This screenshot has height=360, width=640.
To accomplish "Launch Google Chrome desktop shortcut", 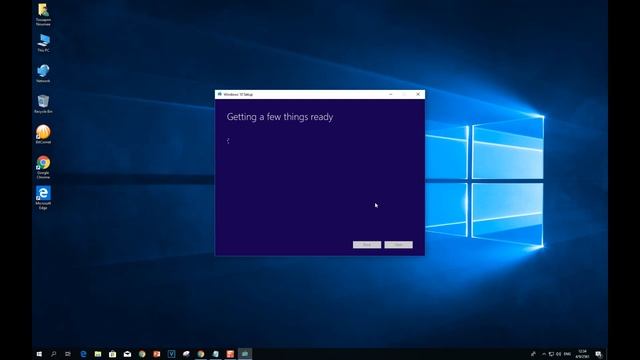I will 43,167.
